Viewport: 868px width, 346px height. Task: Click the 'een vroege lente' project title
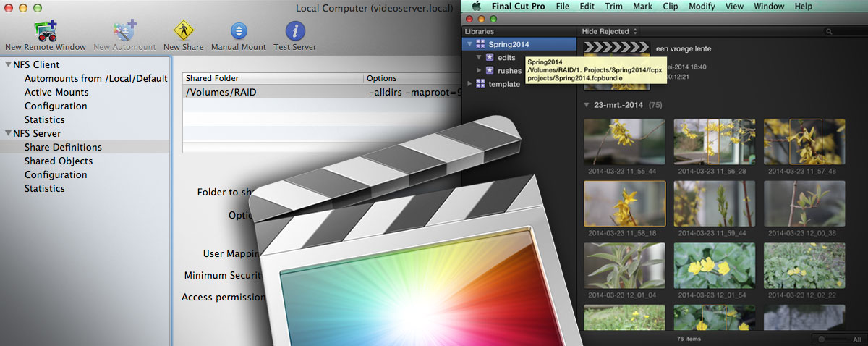tap(684, 48)
